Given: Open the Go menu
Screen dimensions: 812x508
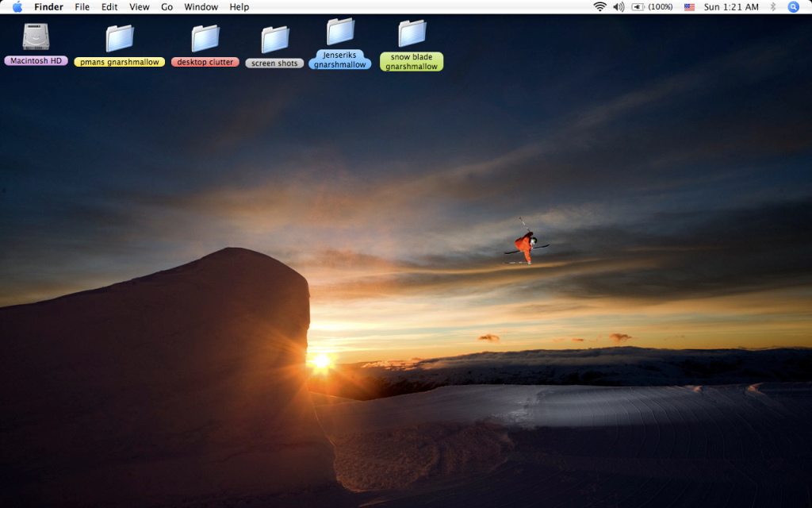Looking at the screenshot, I should (x=167, y=7).
